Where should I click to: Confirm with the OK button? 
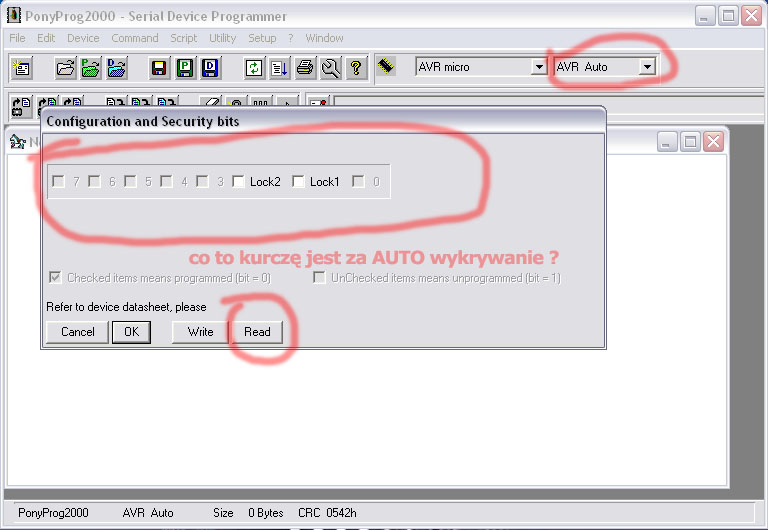pyautogui.click(x=131, y=332)
